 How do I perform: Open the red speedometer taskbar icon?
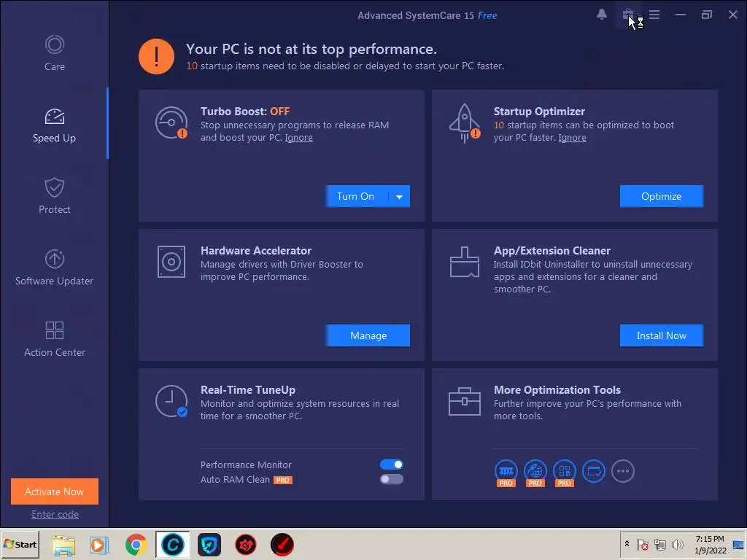tap(282, 545)
